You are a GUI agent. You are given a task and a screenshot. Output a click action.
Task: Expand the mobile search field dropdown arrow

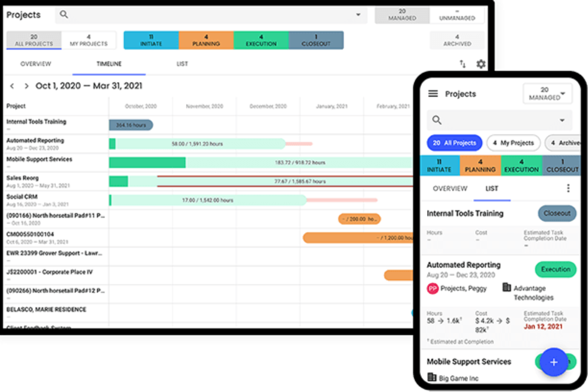coord(562,120)
